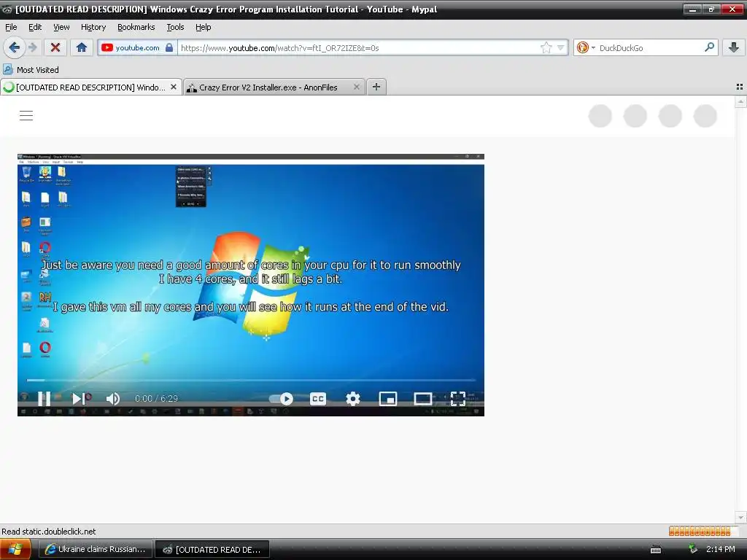Open the Edit menu

coord(35,27)
